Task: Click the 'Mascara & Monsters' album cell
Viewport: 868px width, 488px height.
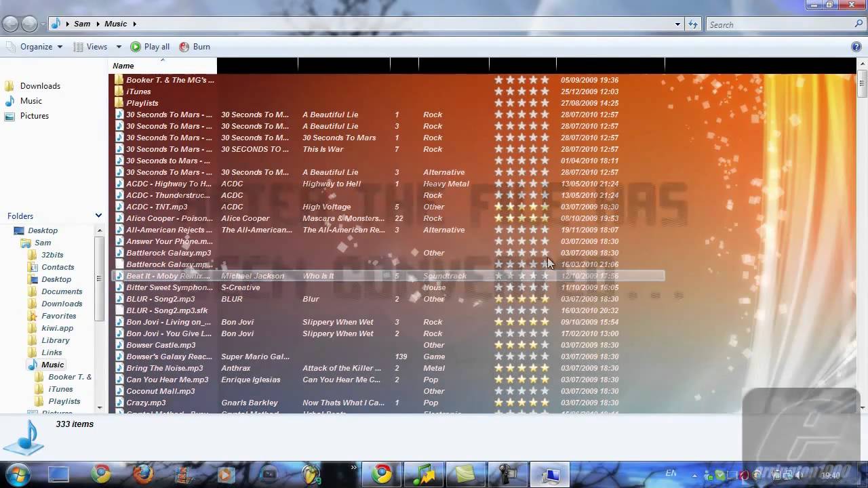Action: (x=343, y=218)
